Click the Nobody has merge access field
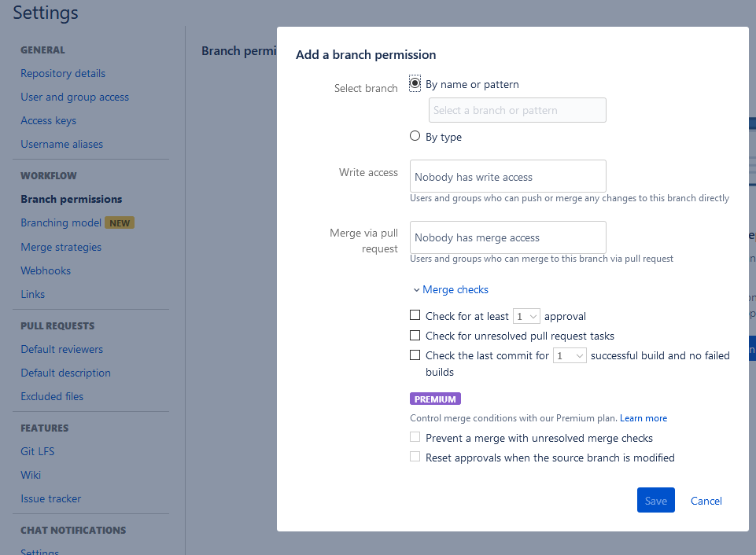Image resolution: width=756 pixels, height=555 pixels. (507, 237)
